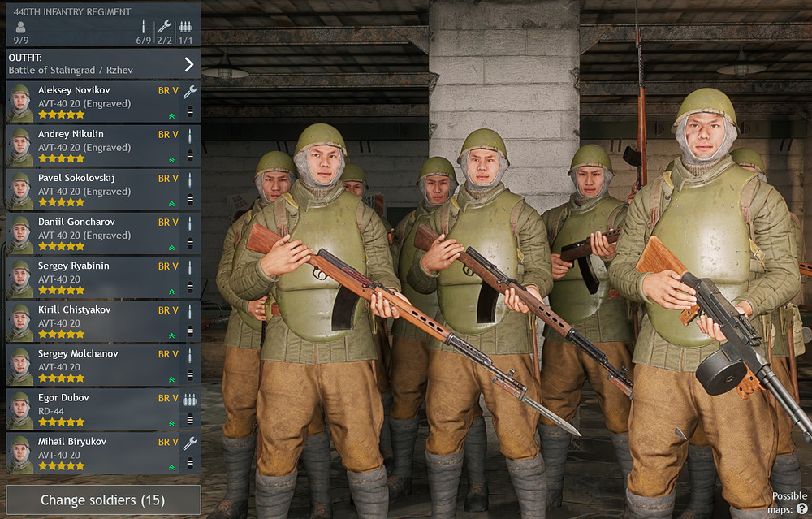The image size is (812, 519).
Task: Click the squad size soldier icon showing 9/9
Action: point(20,27)
